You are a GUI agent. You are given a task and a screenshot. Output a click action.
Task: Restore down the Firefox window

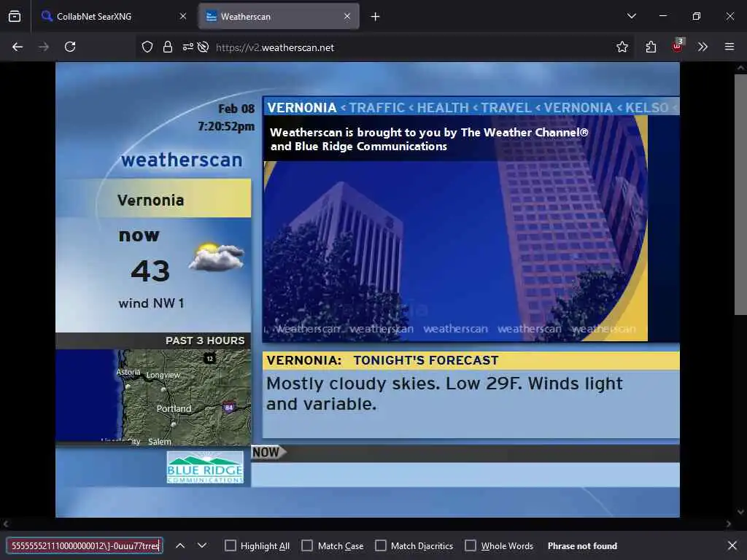pos(697,16)
